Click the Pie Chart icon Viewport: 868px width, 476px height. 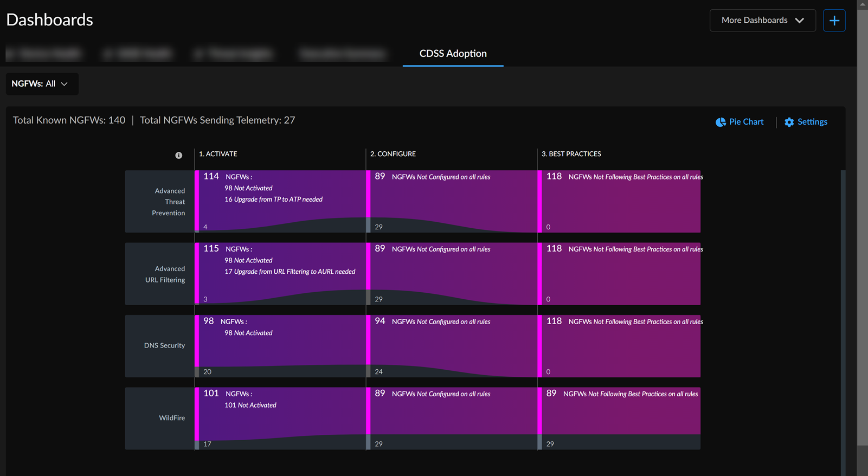[x=721, y=122]
